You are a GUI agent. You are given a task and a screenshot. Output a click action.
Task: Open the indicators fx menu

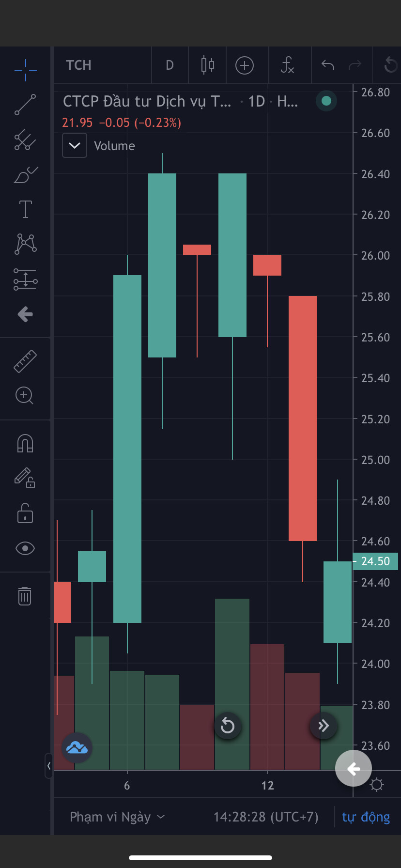(x=287, y=65)
